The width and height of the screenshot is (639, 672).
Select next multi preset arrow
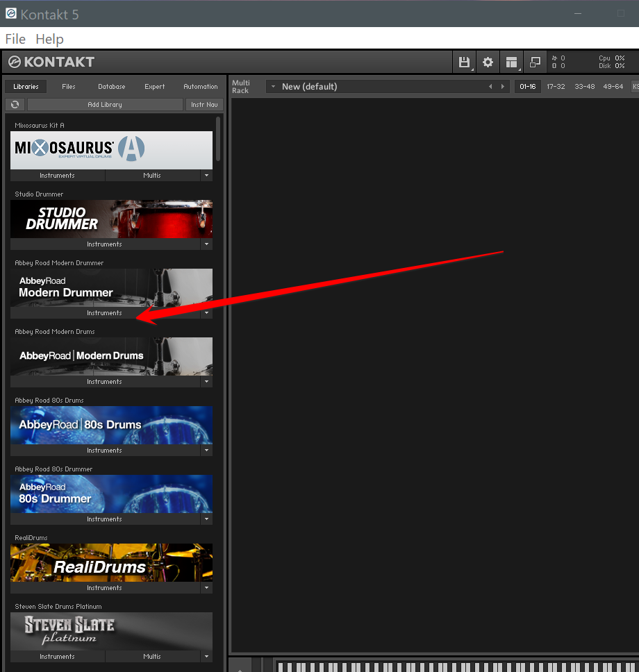(x=503, y=87)
